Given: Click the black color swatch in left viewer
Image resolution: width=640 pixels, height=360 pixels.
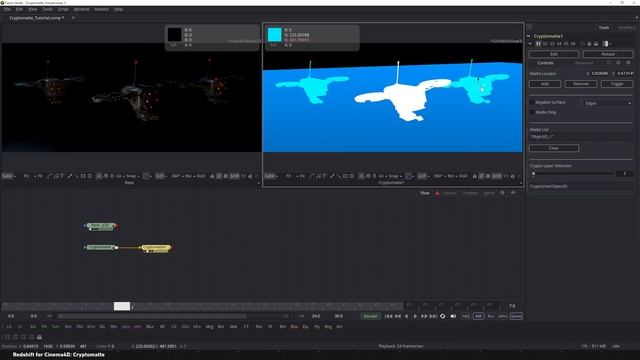Looking at the screenshot, I should point(175,35).
